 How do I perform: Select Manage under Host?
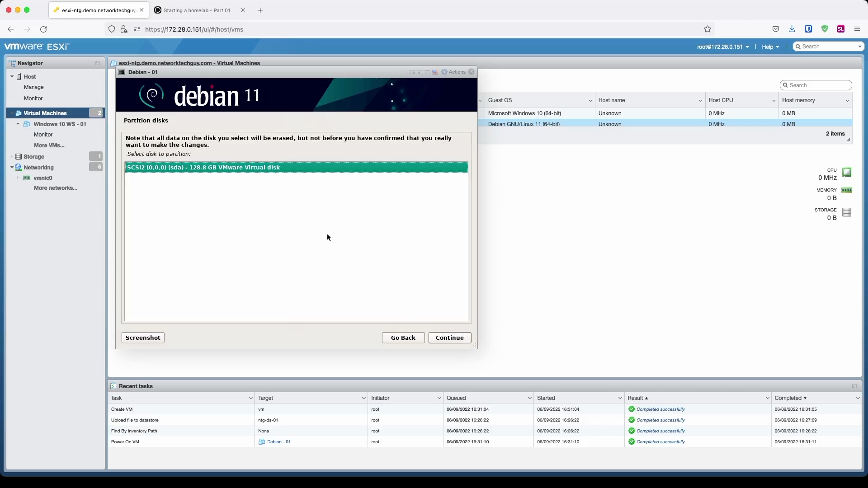[x=34, y=87]
